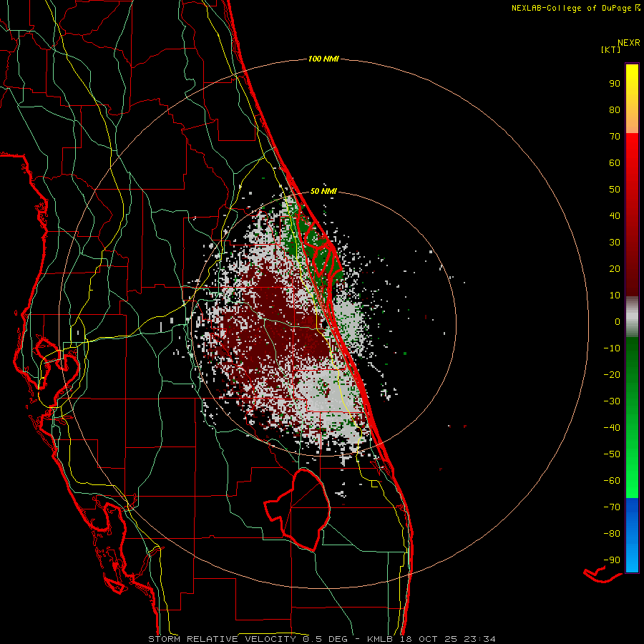Click the '50 NMI' range ring label

[323, 191]
